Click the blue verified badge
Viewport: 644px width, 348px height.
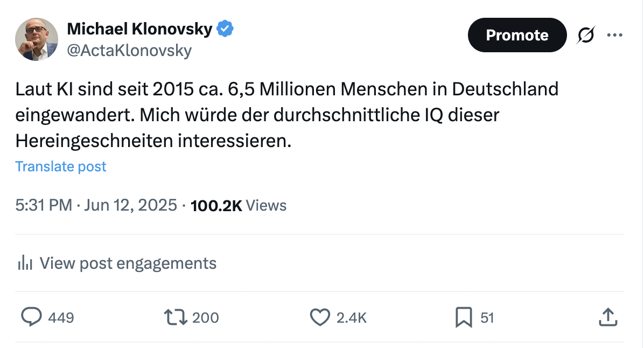click(x=225, y=29)
